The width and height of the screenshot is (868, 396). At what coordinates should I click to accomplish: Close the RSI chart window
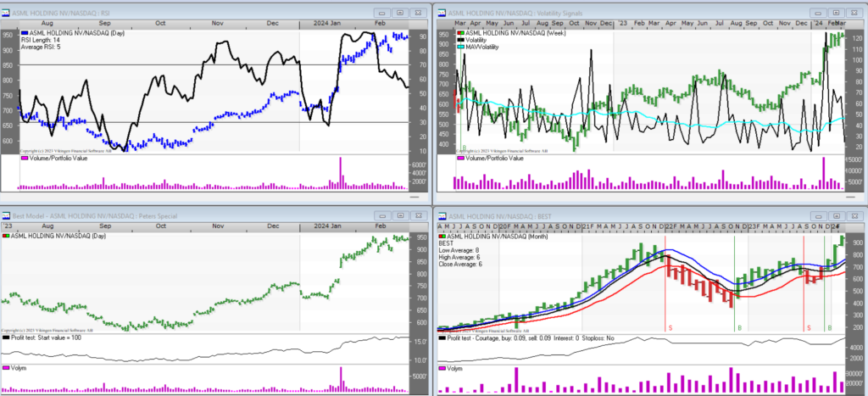click(x=420, y=12)
